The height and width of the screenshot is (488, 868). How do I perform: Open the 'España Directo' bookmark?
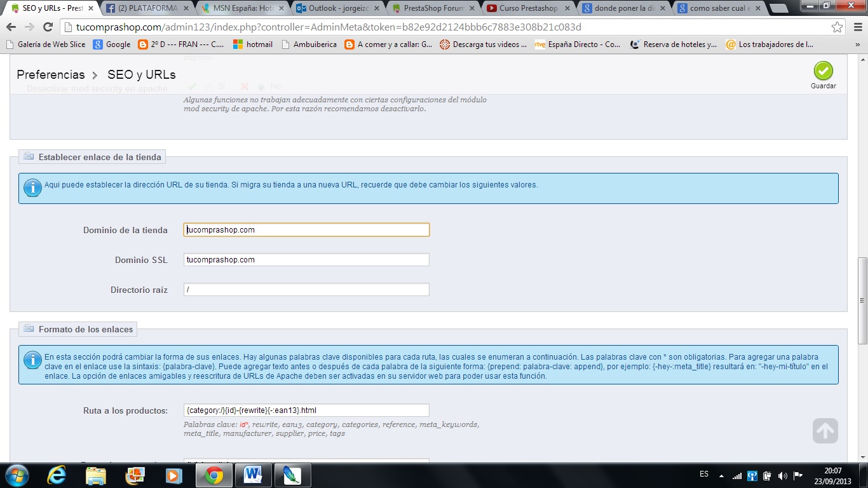(578, 44)
